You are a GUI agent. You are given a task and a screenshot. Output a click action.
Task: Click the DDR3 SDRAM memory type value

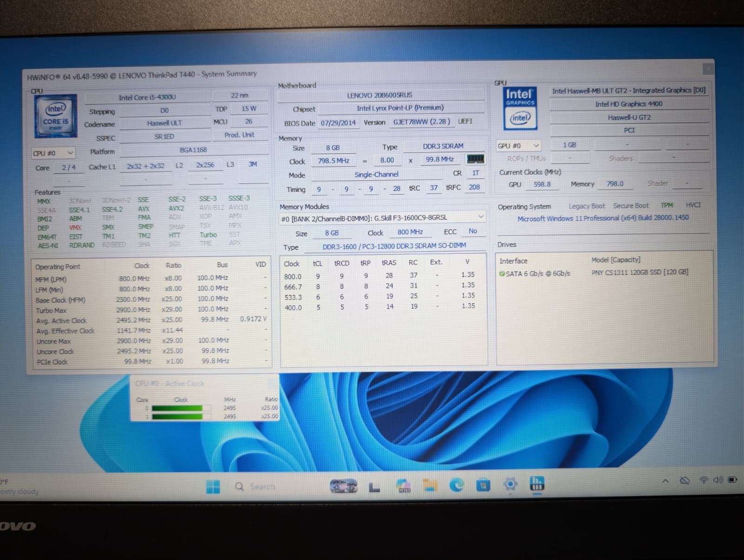tap(443, 146)
